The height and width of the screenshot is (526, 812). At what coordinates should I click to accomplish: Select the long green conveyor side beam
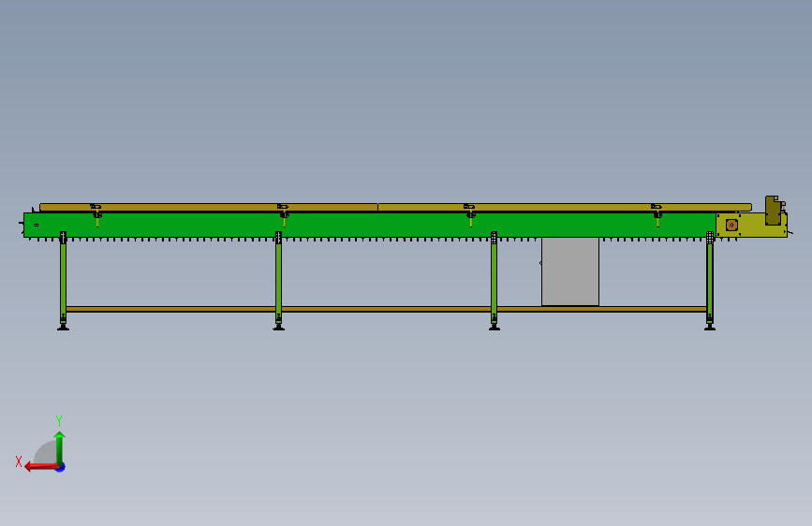click(369, 225)
